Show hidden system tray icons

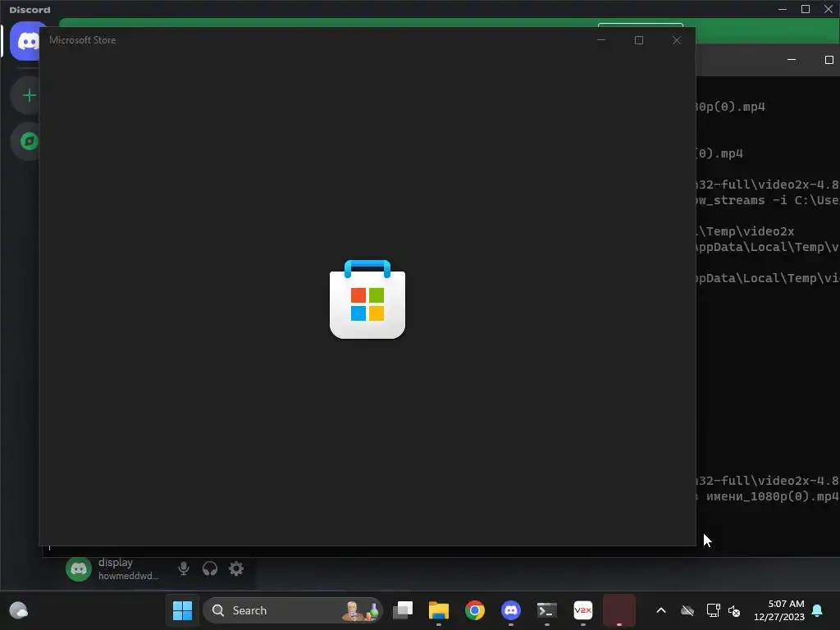661,610
